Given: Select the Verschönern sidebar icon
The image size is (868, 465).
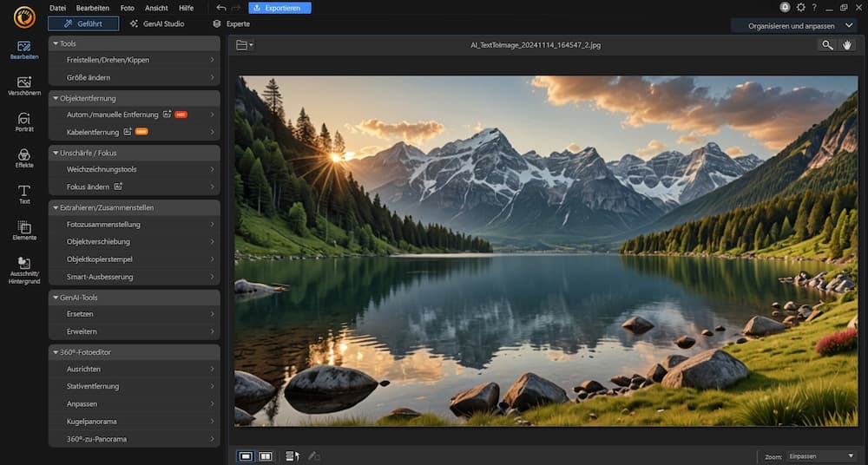Looking at the screenshot, I should tap(24, 85).
